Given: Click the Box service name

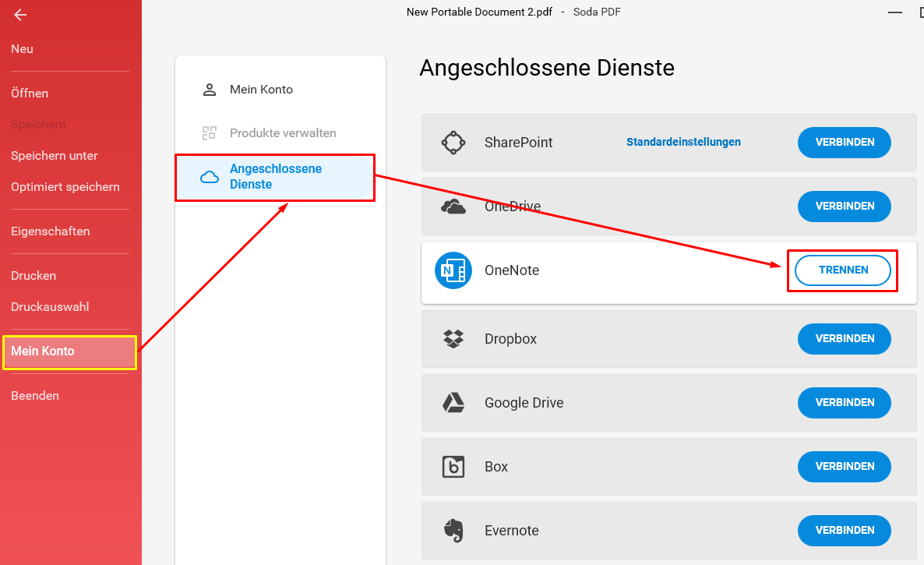Looking at the screenshot, I should click(496, 467).
